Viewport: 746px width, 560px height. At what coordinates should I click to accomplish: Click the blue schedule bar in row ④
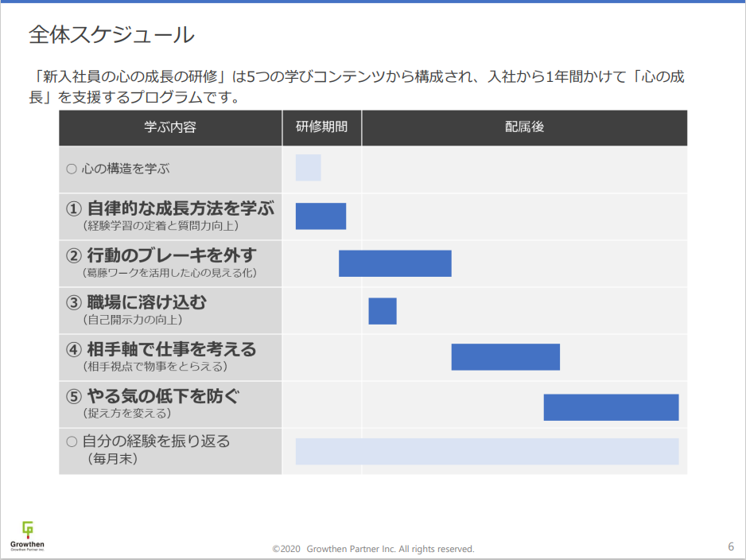click(505, 357)
